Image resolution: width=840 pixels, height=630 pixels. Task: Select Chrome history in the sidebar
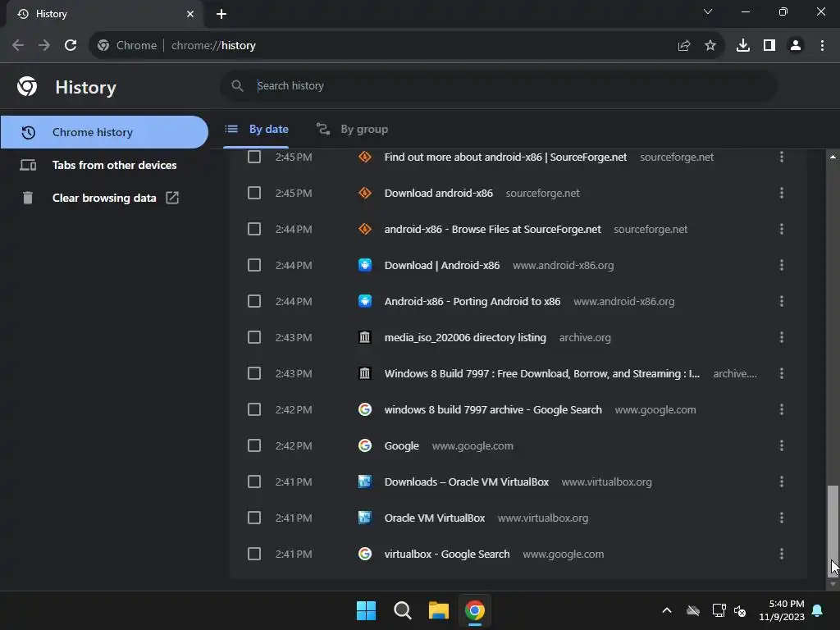[104, 132]
